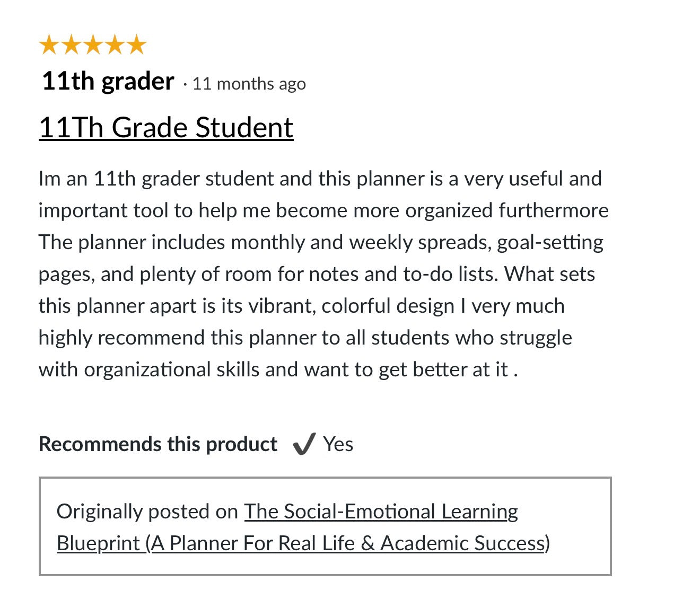Click the recommendation checkmark icon
The image size is (700, 608).
tap(304, 444)
